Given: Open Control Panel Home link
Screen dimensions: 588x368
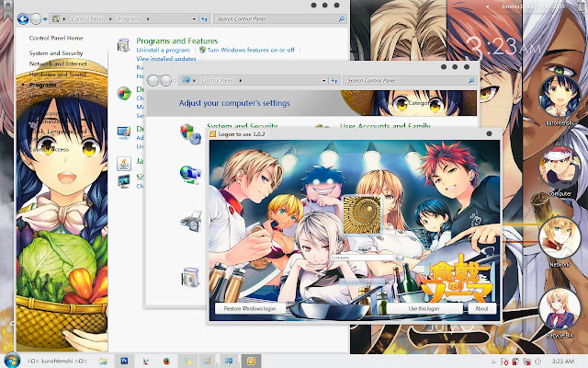Looking at the screenshot, I should [x=56, y=38].
